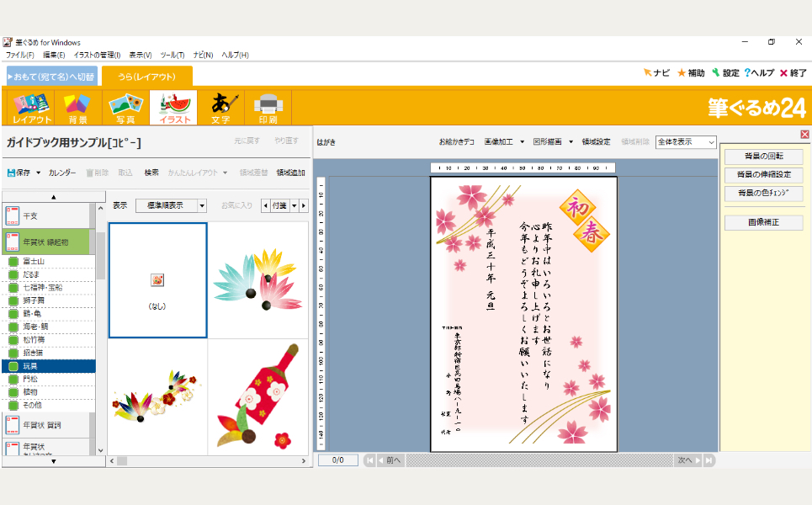Open the 標準順表示 display order dropdown
The width and height of the screenshot is (812, 505).
tap(202, 205)
